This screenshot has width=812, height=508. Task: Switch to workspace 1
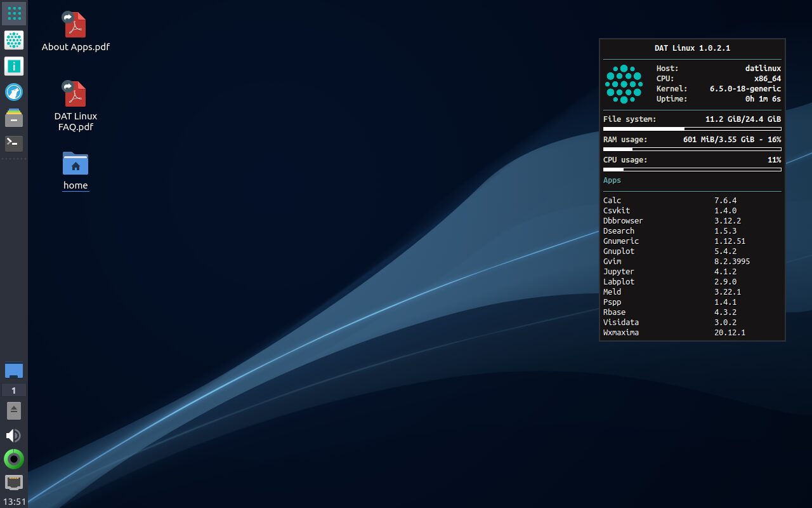[13, 391]
